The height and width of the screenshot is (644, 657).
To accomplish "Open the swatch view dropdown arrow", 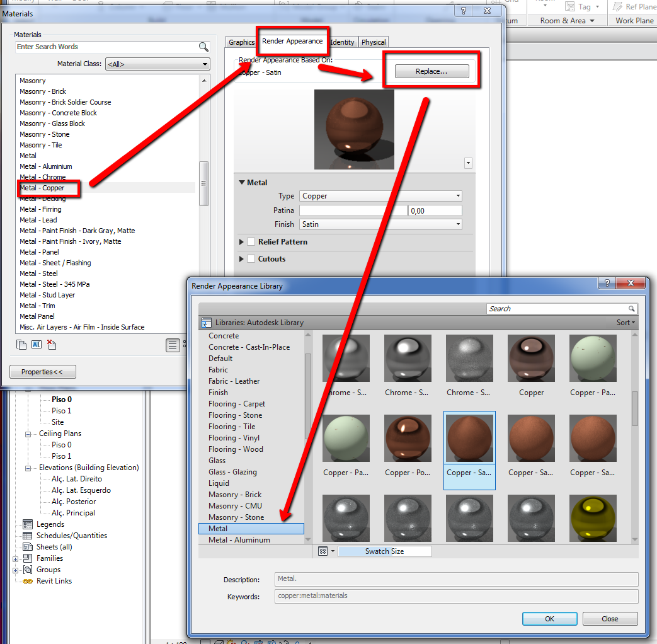I will click(333, 551).
